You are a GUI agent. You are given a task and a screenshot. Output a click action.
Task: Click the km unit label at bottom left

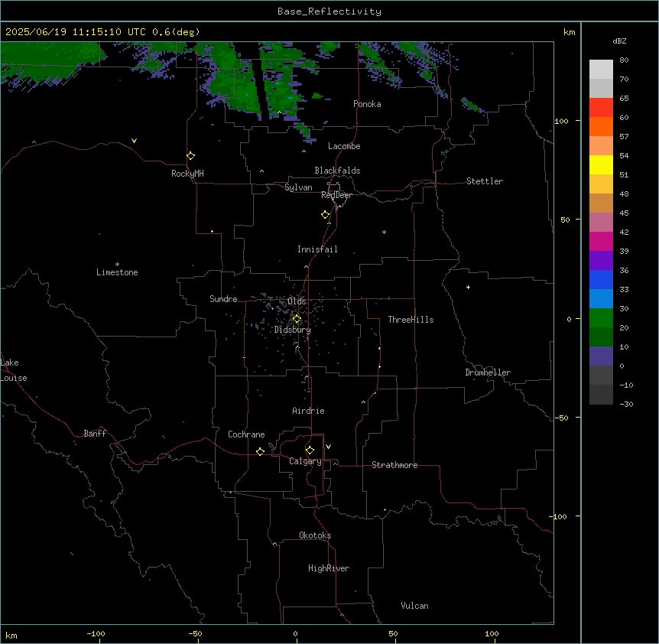point(11,635)
